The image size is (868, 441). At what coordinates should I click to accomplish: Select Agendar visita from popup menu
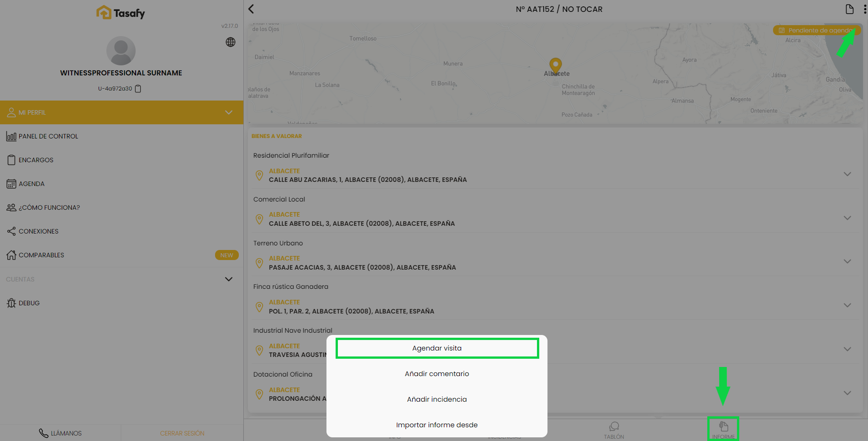(437, 348)
